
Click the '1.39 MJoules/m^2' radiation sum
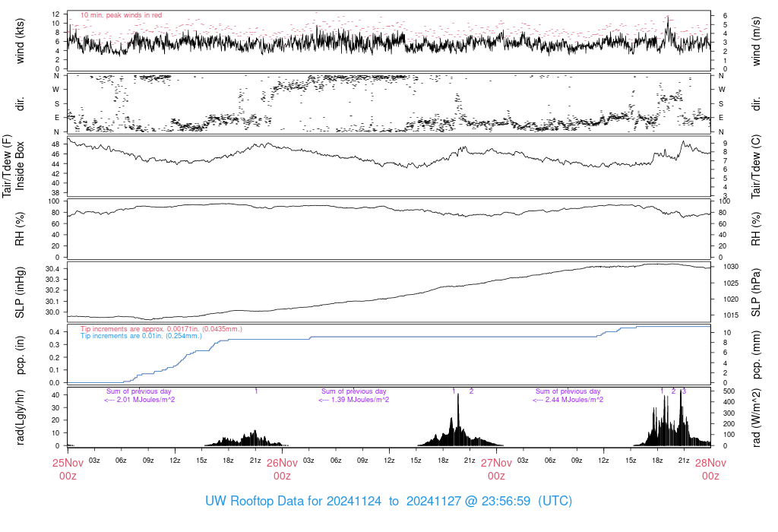pyautogui.click(x=359, y=400)
